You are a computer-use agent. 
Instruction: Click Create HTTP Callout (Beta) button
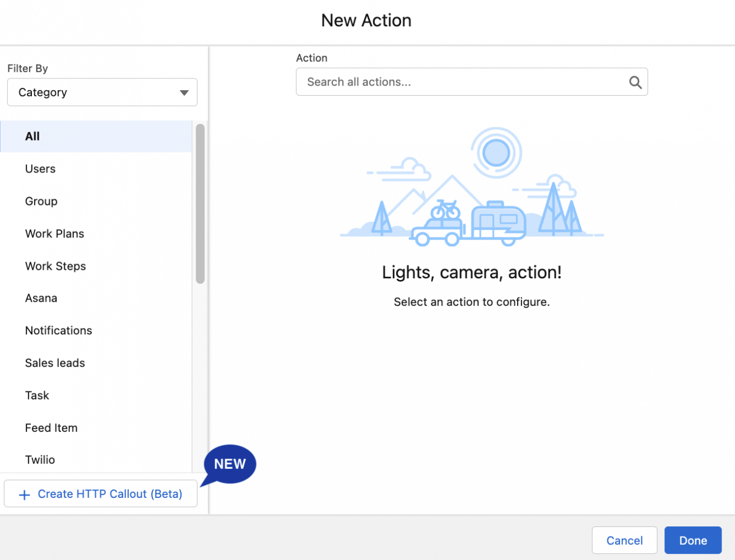[x=101, y=493]
